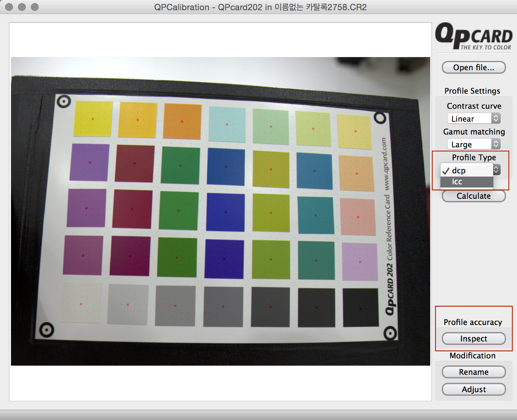
Task: Click the top-right registration ring on card
Action: 380,118
